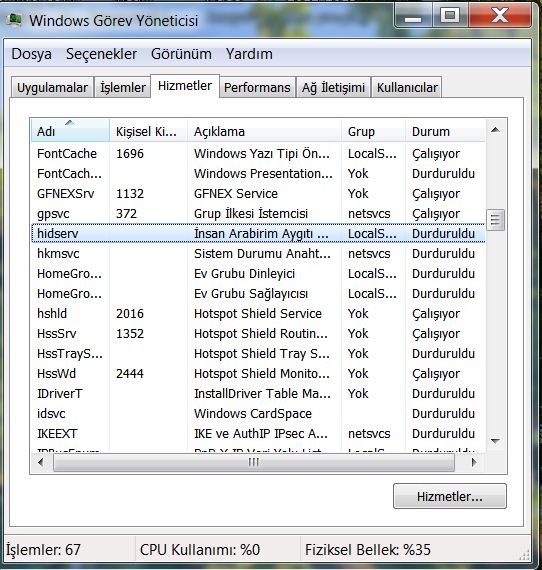
Task: Click the vertical scrollbar up arrow
Action: pyautogui.click(x=495, y=130)
